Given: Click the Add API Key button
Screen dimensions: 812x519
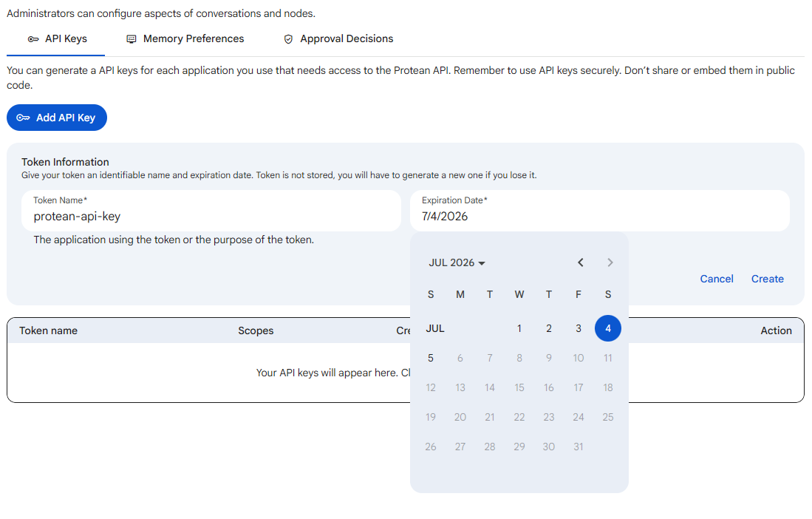Looking at the screenshot, I should click(x=57, y=118).
